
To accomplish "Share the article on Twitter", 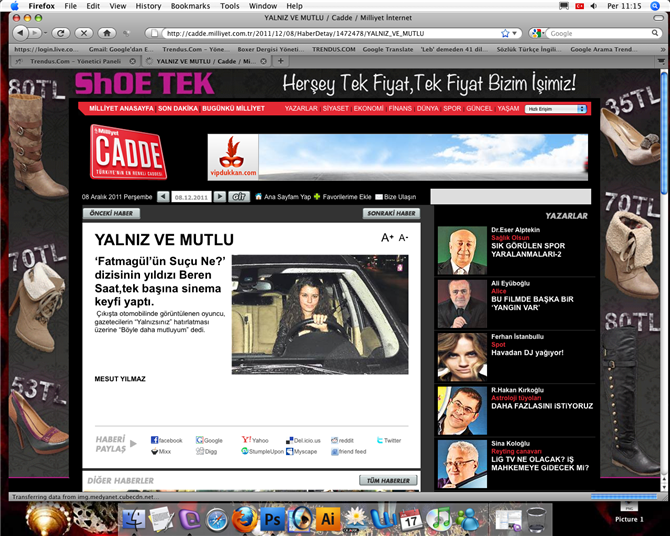I will 389,440.
